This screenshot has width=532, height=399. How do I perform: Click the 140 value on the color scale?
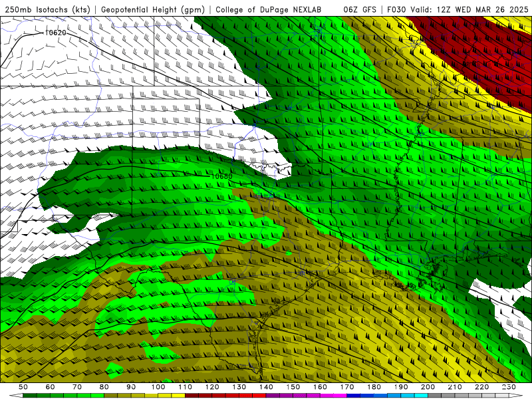point(266,387)
